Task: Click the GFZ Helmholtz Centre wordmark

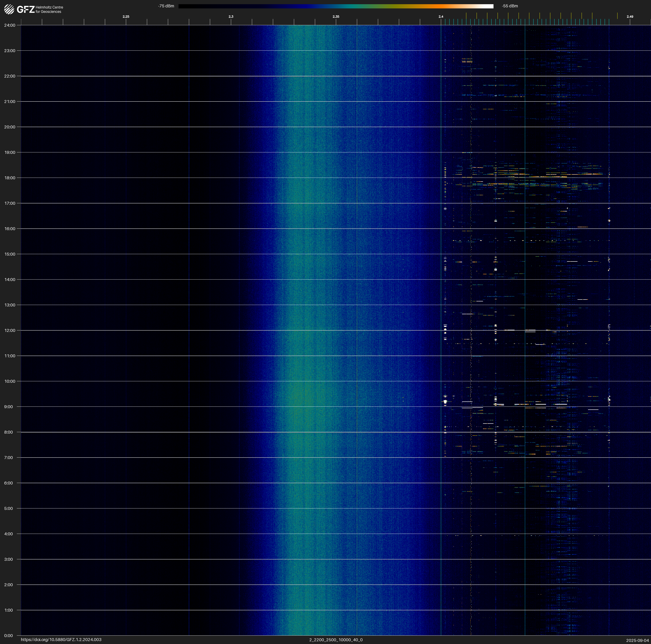Action: (40, 9)
